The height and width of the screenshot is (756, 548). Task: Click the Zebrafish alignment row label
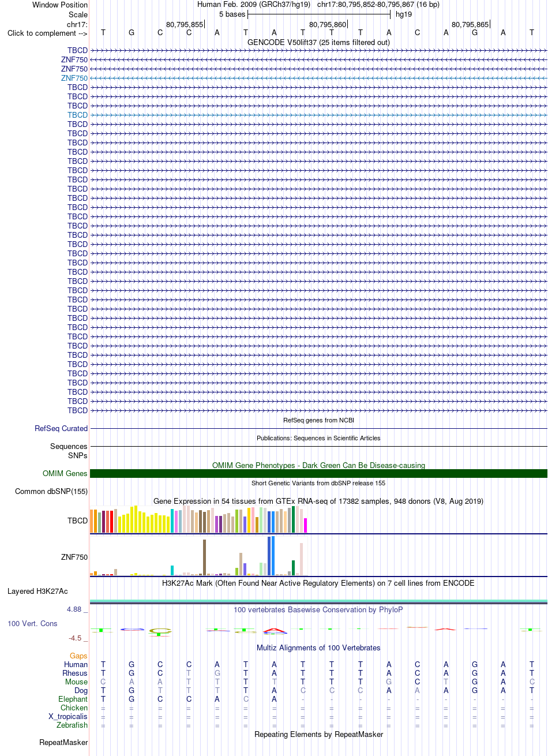73,725
